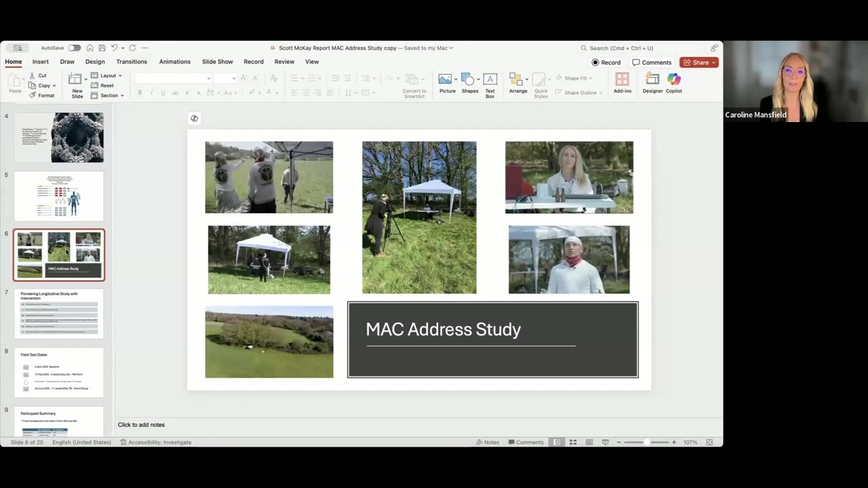This screenshot has width=868, height=488.
Task: Insert a Text Box
Action: coord(490,79)
